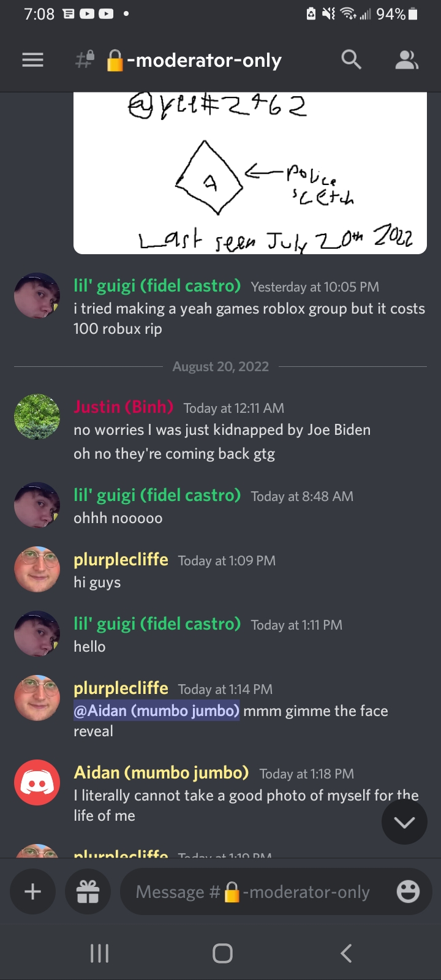Viewport: 441px width, 980px height.
Task: Tap the @Aidan (mumbo jumbo) mention
Action: pos(157,710)
